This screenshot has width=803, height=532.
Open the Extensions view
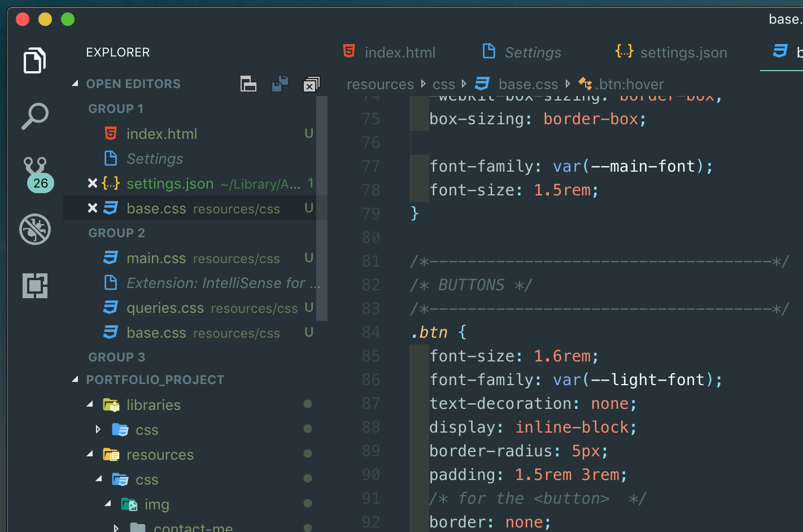pos(34,286)
